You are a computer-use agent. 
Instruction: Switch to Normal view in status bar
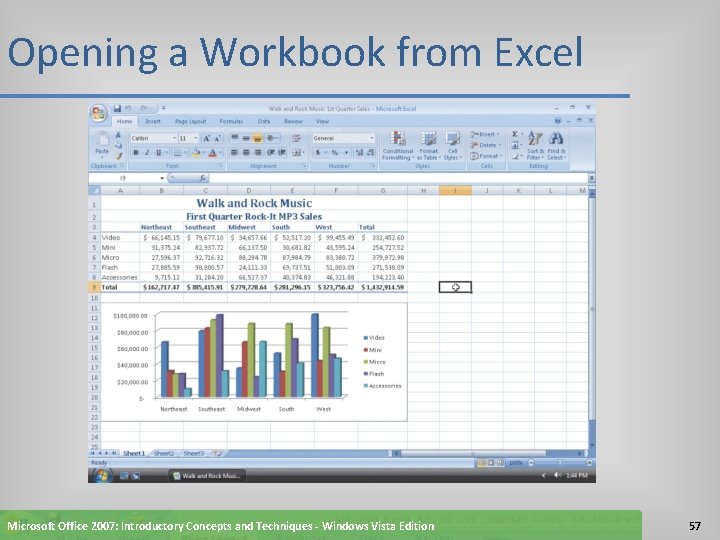(482, 462)
